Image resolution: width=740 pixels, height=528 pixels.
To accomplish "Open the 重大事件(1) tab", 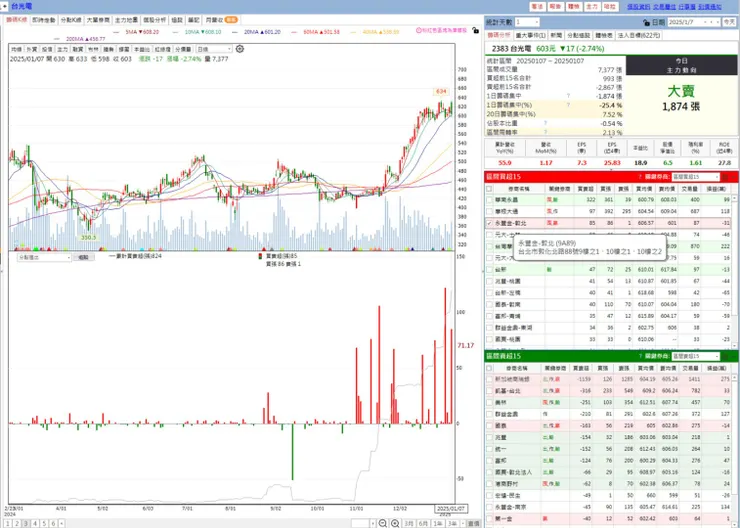I will (x=530, y=35).
